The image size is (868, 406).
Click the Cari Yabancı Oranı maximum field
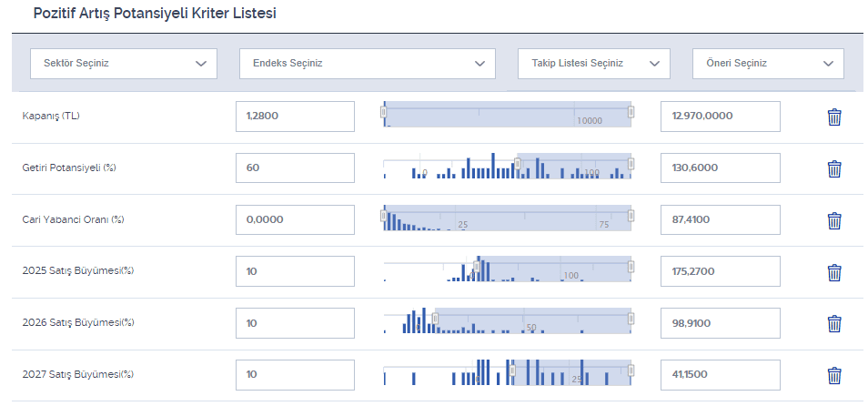tap(720, 219)
